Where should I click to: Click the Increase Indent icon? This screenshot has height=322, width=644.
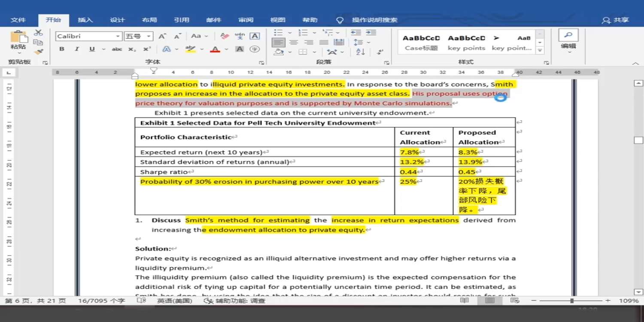pyautogui.click(x=371, y=33)
